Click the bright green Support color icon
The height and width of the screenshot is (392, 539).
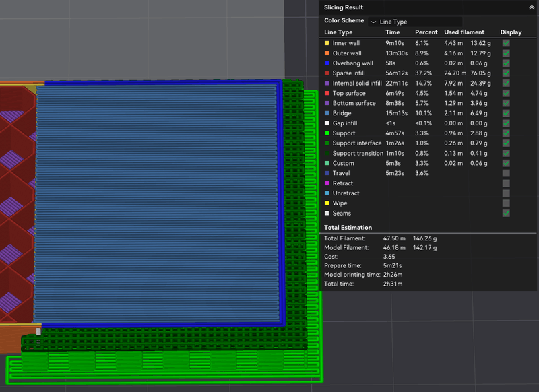pos(327,133)
